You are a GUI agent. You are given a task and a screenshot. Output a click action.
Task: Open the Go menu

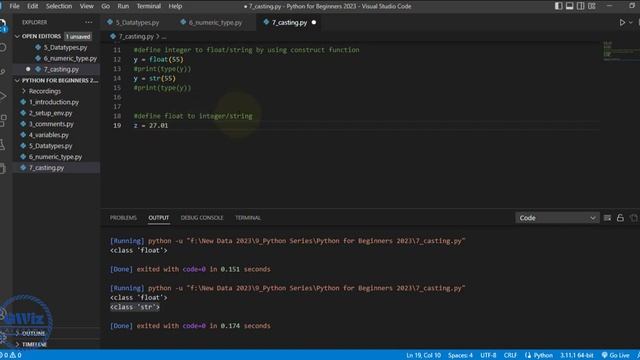[105, 6]
